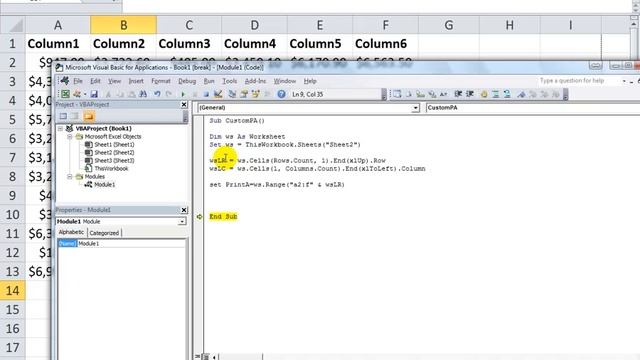Click the List Constants icon
640x360 pixels.
click(x=409, y=94)
